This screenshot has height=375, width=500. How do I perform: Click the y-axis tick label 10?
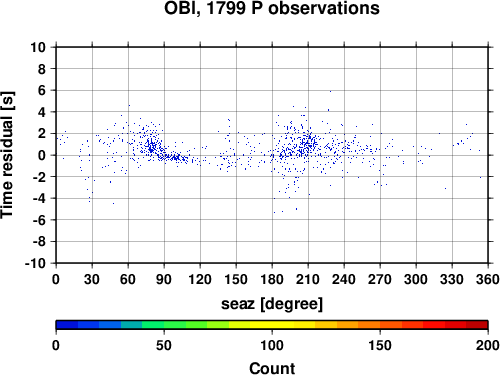click(x=38, y=47)
